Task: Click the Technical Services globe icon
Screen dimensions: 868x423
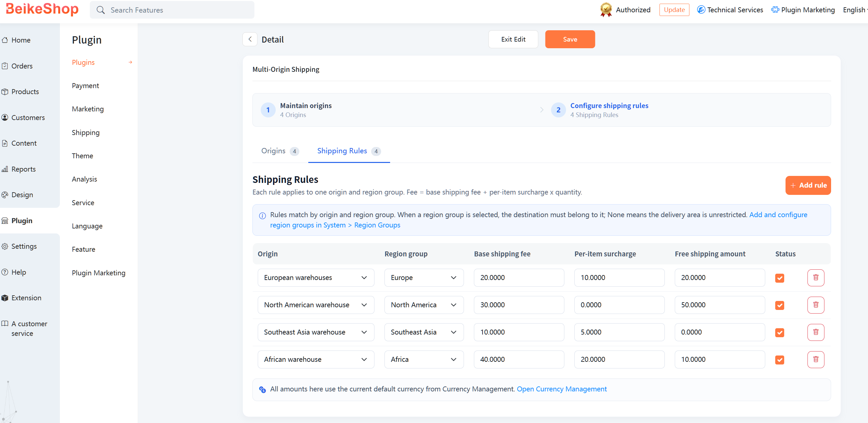Action: [701, 10]
